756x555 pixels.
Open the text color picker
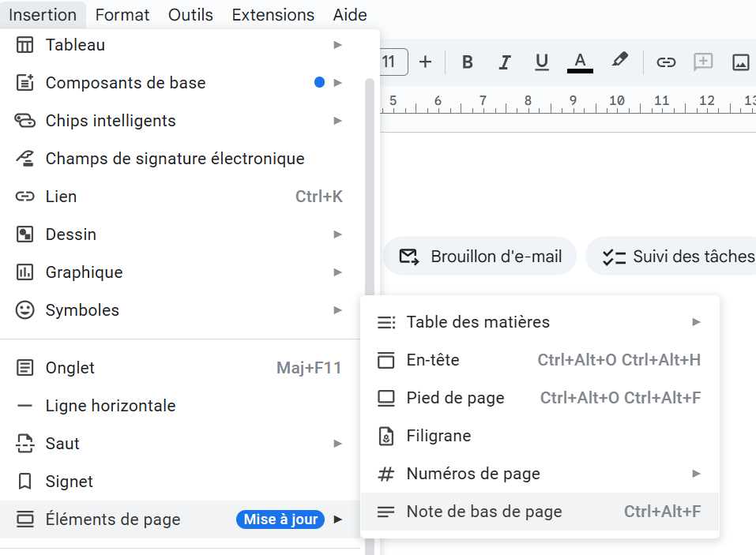(580, 62)
